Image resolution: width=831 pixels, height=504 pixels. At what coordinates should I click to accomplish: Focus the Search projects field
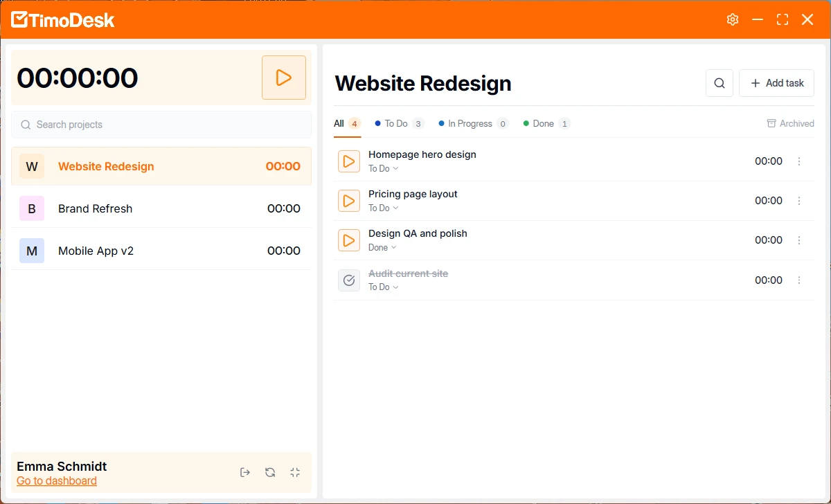(161, 125)
